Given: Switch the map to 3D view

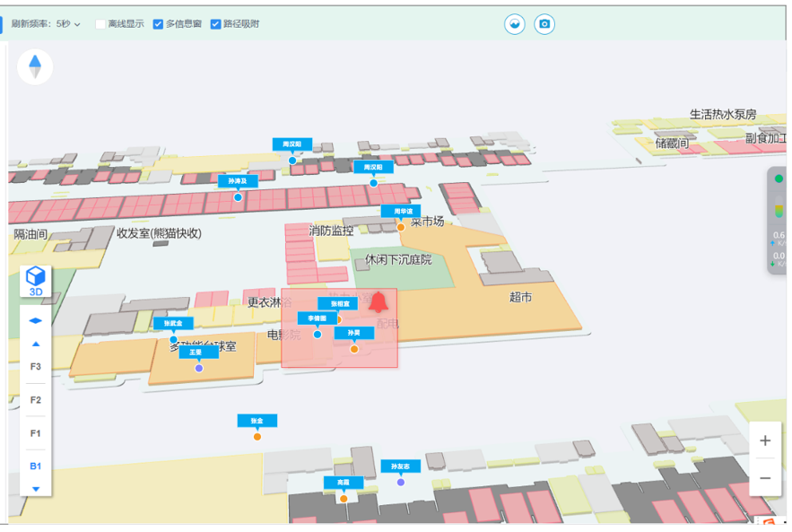Looking at the screenshot, I should [x=36, y=280].
